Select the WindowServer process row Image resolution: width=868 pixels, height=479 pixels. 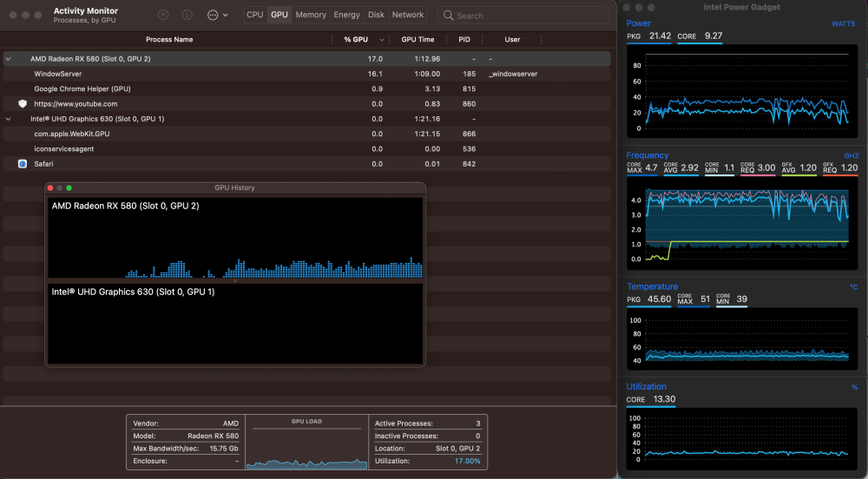pos(306,74)
